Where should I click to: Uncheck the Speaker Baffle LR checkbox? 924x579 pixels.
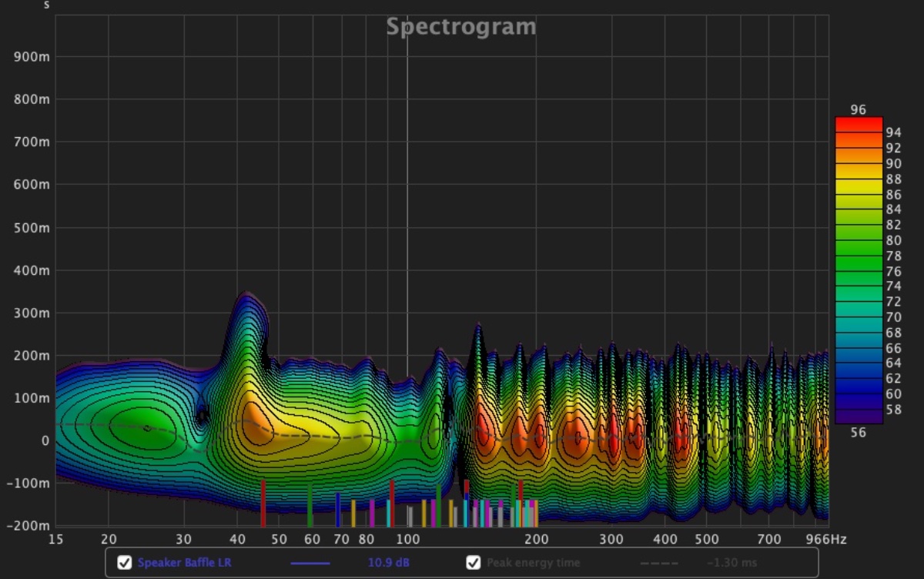[x=124, y=563]
